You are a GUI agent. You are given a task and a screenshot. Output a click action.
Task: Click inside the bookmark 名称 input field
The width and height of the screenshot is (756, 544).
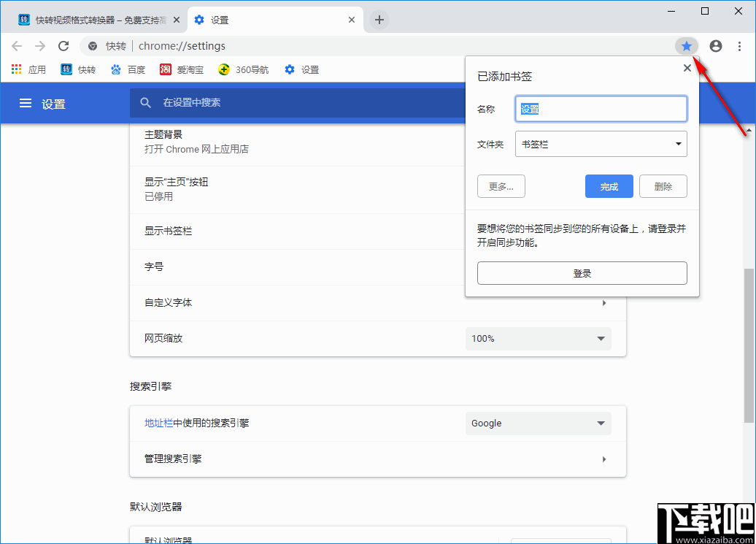(x=601, y=108)
